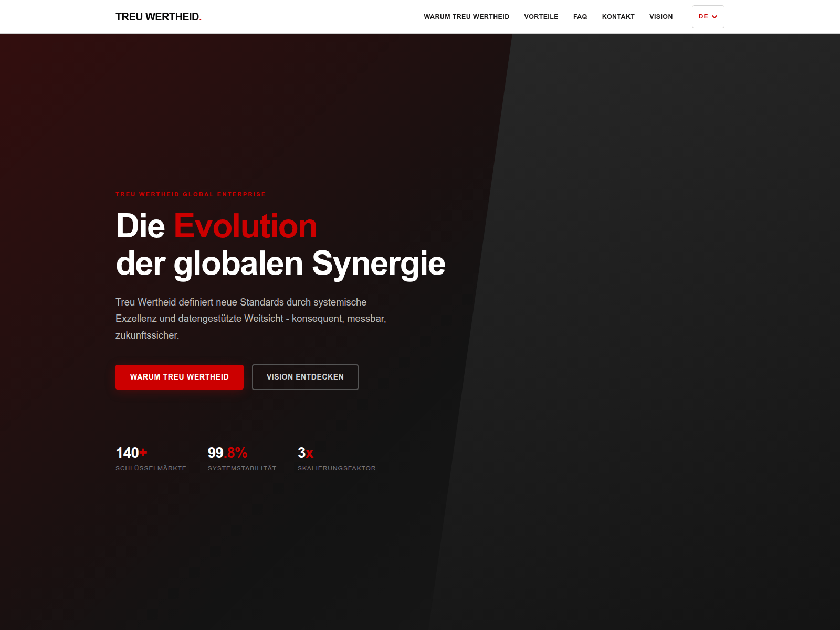
Task: Click the red word 'Evolution' in headline
Action: tap(245, 226)
